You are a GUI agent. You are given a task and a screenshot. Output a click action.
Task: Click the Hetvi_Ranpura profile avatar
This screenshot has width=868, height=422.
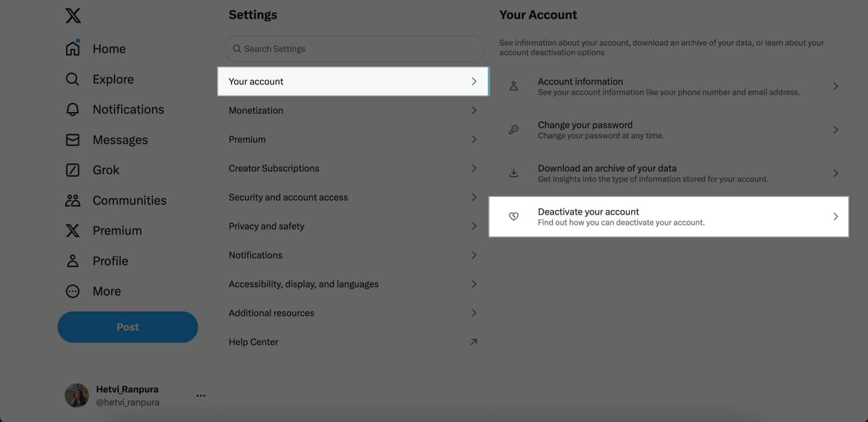[x=77, y=395]
